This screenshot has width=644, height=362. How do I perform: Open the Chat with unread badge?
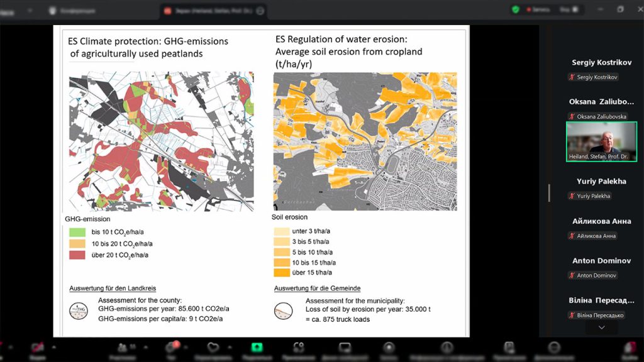170,348
